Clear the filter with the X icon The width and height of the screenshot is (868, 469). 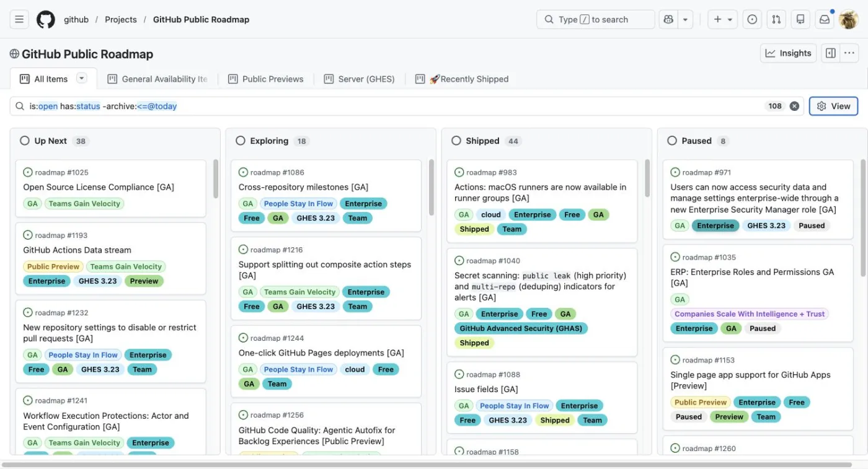pyautogui.click(x=794, y=106)
